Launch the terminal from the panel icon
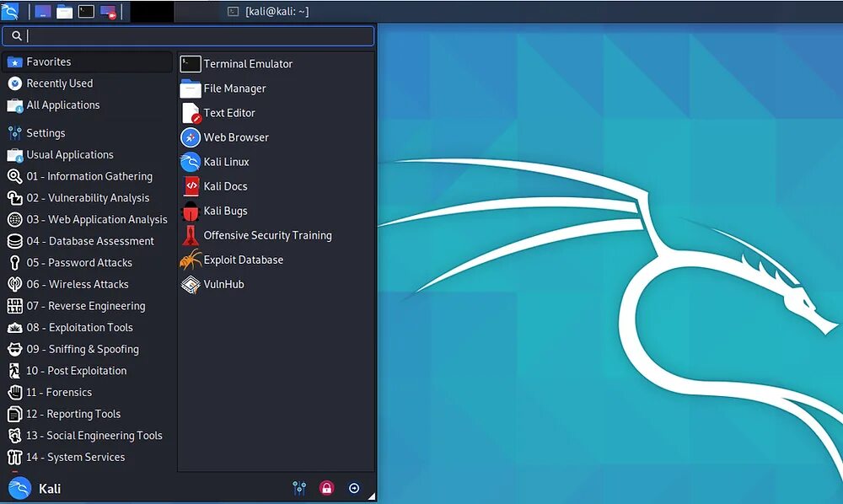Screen dimensions: 843x504 click(86, 11)
